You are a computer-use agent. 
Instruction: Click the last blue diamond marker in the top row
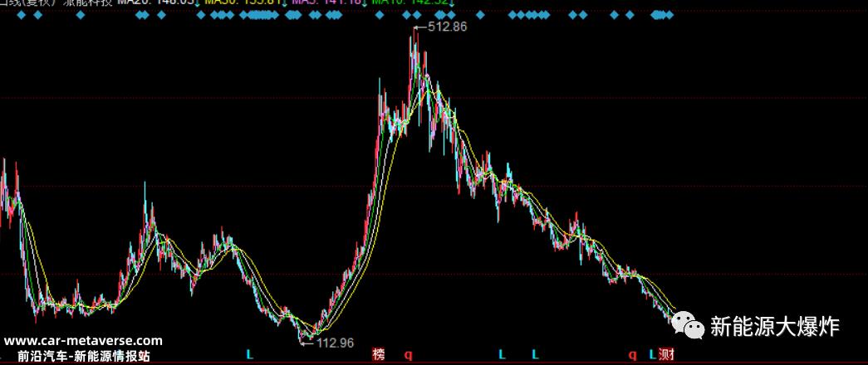[669, 16]
